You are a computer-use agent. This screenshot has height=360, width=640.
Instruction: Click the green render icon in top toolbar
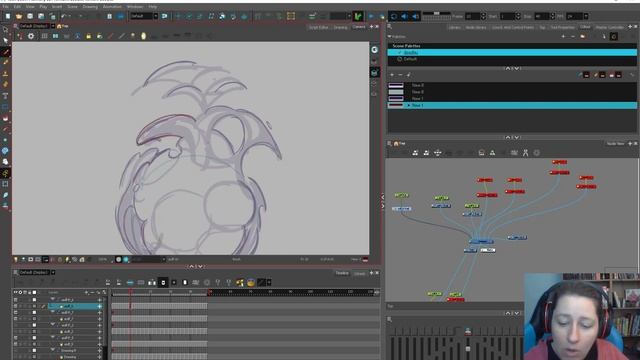pos(358,16)
